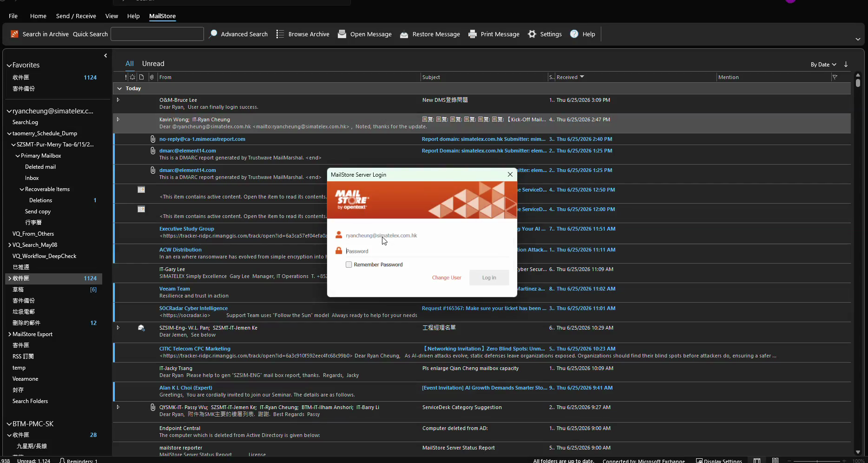Click user icon in MailStore login dialog
The image size is (868, 463).
pos(339,235)
